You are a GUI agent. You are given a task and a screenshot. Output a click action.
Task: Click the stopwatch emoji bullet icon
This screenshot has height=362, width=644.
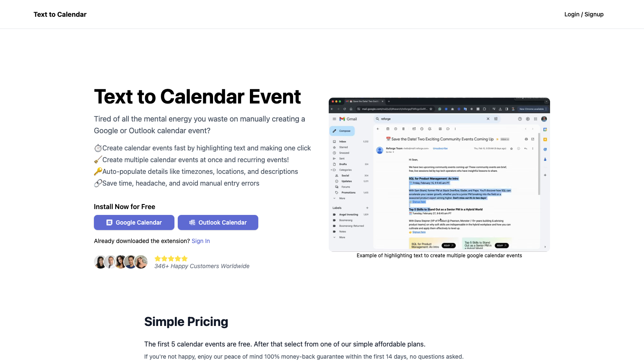click(x=98, y=148)
